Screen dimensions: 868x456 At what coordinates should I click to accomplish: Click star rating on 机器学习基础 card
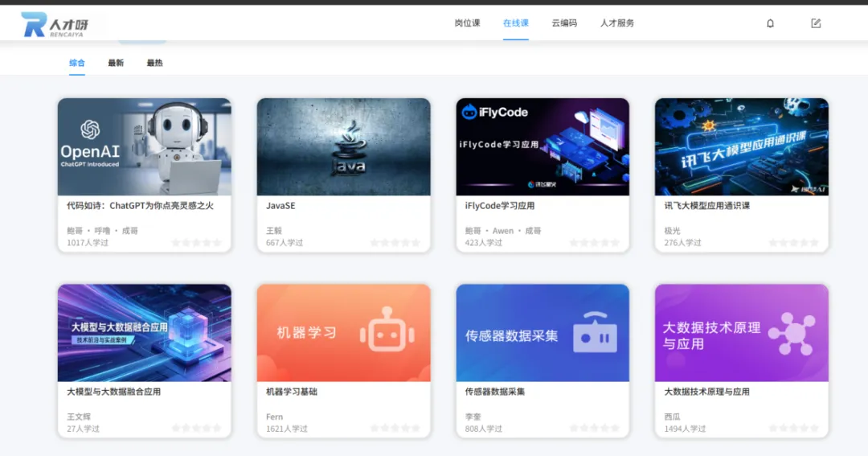[395, 428]
